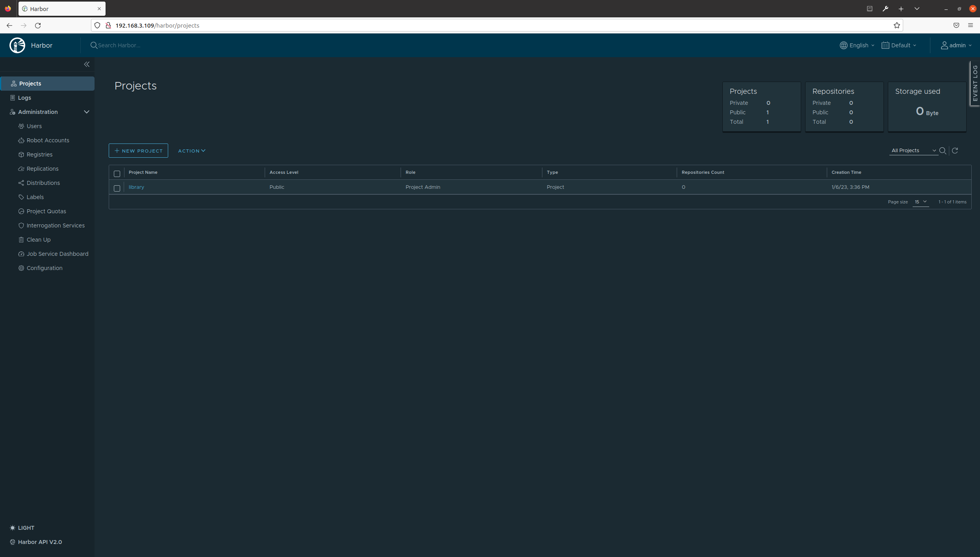Click the 'Project Admin' role cell
This screenshot has height=557, width=980.
point(423,187)
